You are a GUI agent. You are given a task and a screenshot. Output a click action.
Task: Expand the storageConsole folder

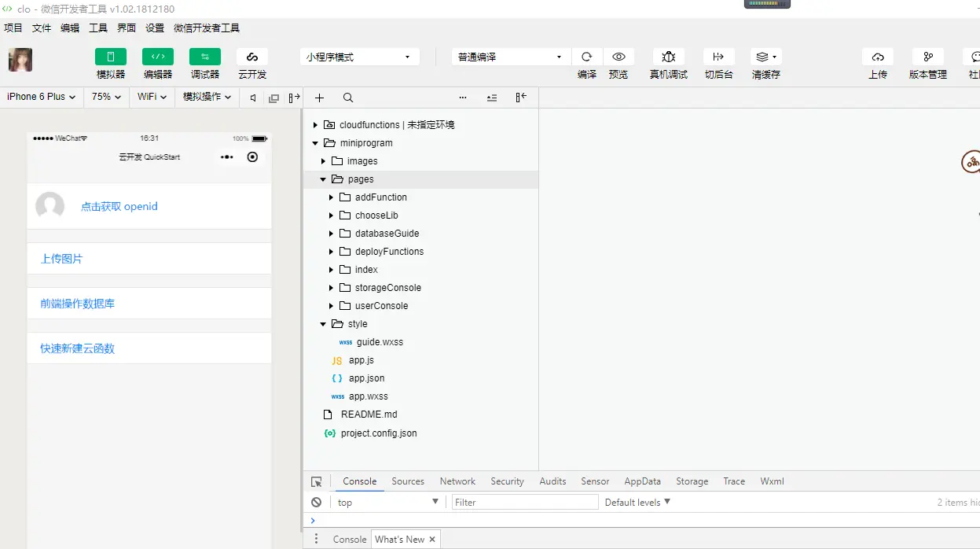[331, 288]
